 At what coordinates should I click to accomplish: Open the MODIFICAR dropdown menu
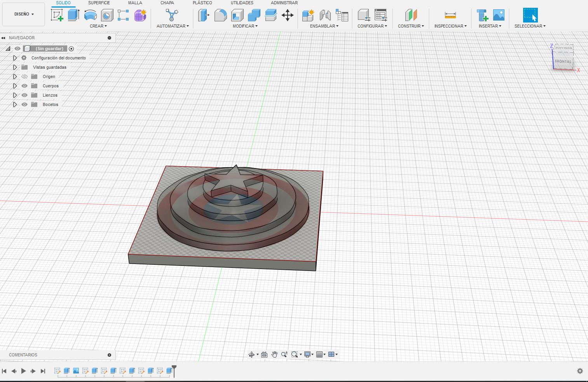[x=245, y=26]
